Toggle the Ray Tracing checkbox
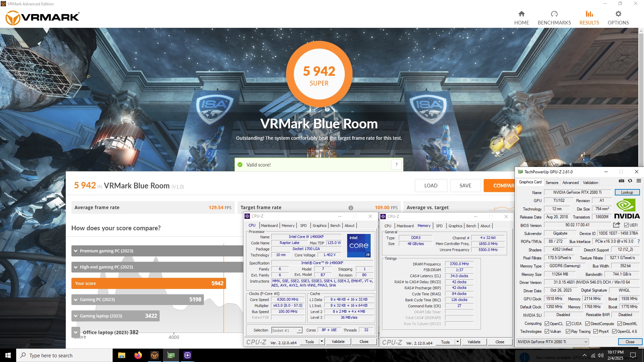The width and height of the screenshot is (644, 362). [568, 331]
